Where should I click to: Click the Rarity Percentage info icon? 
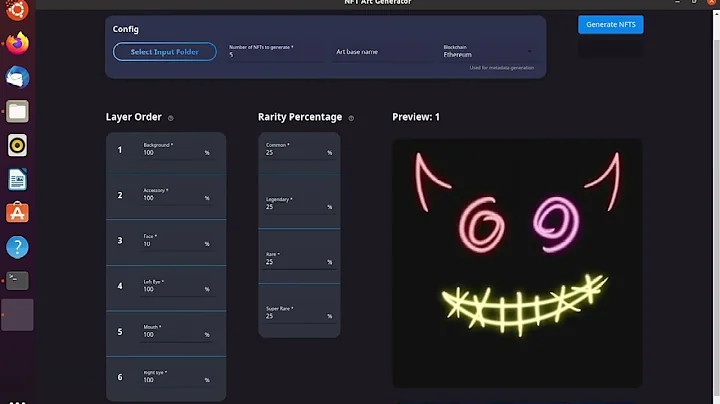(x=351, y=118)
